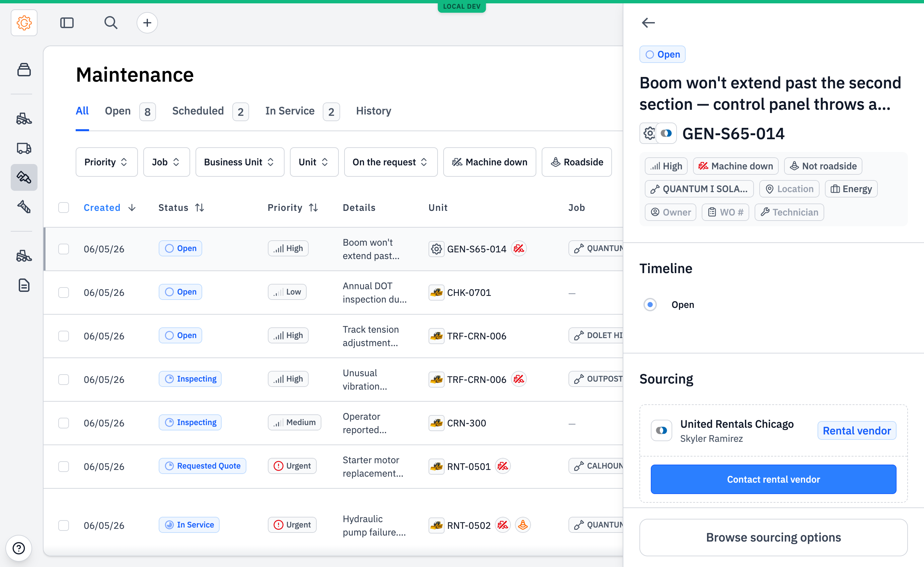Open the On the request filter dropdown

pos(391,162)
